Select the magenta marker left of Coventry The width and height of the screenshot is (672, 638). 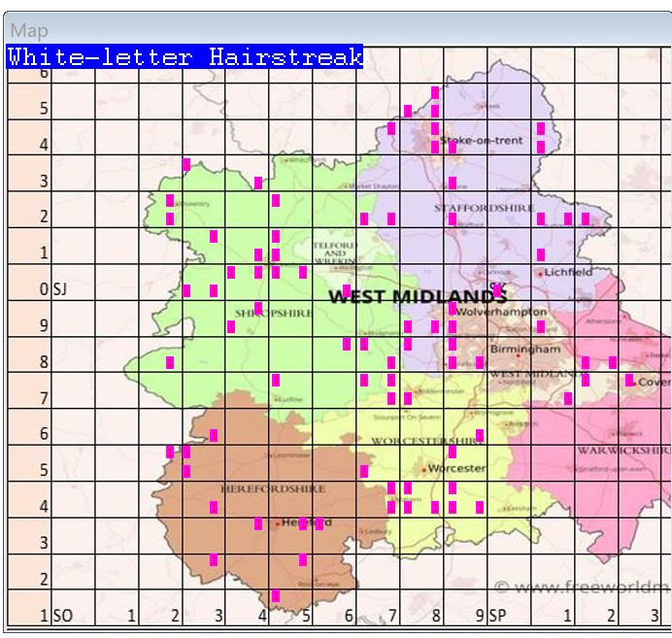click(x=629, y=380)
